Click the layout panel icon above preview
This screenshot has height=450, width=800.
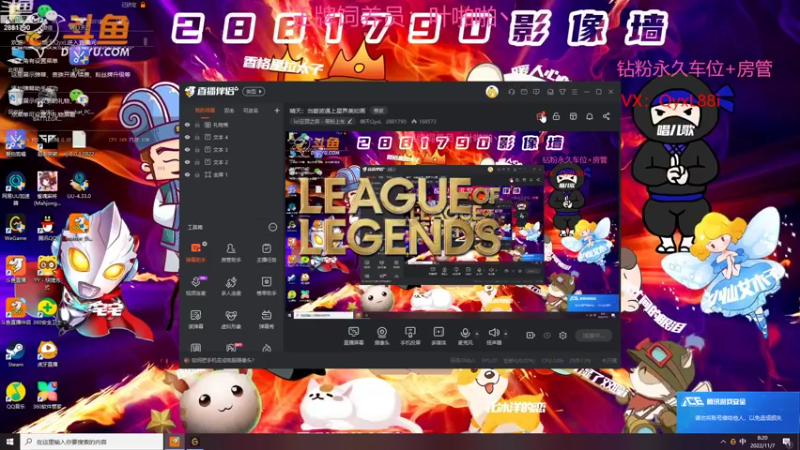pos(573,117)
